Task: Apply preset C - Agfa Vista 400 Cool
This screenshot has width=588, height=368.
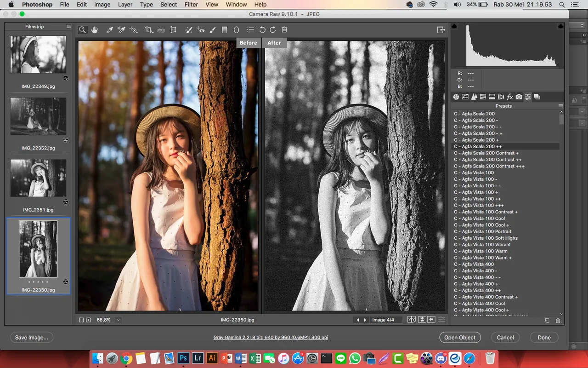Action: [x=480, y=304]
